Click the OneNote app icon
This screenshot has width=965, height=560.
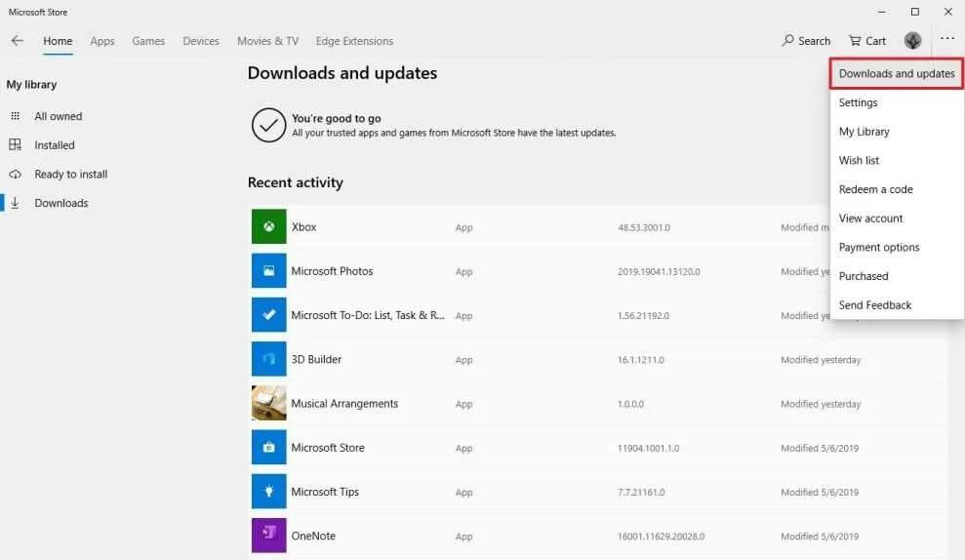pyautogui.click(x=269, y=536)
